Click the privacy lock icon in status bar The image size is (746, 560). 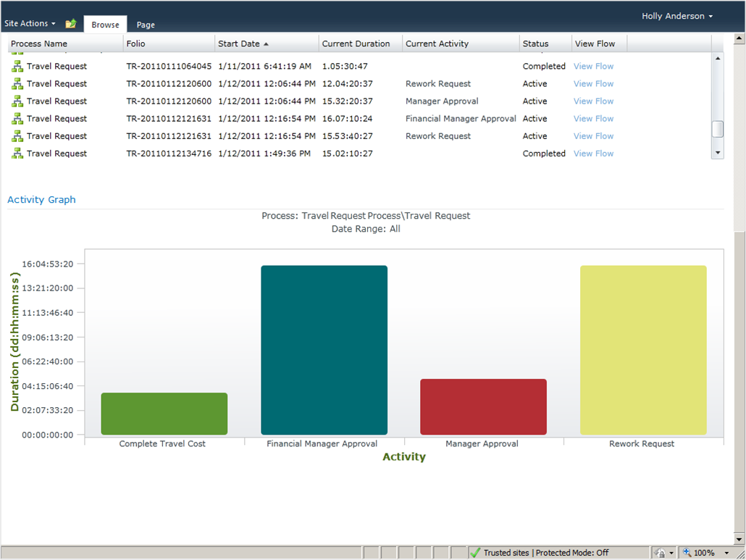point(660,553)
